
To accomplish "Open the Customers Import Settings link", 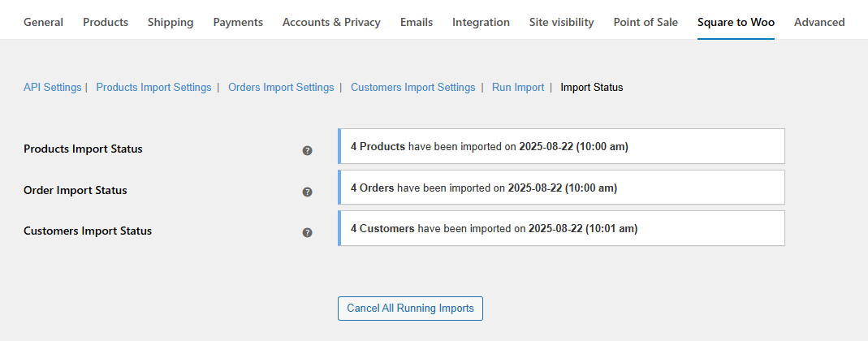I will 412,87.
